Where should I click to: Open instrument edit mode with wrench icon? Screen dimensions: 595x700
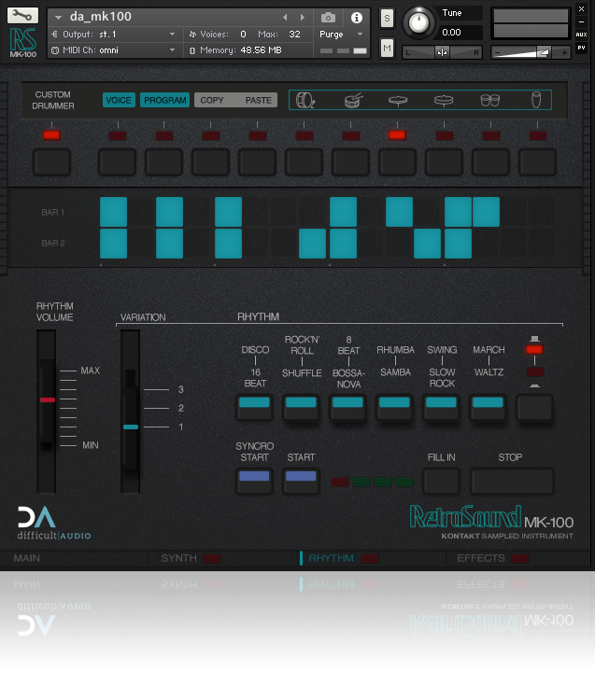click(x=22, y=16)
